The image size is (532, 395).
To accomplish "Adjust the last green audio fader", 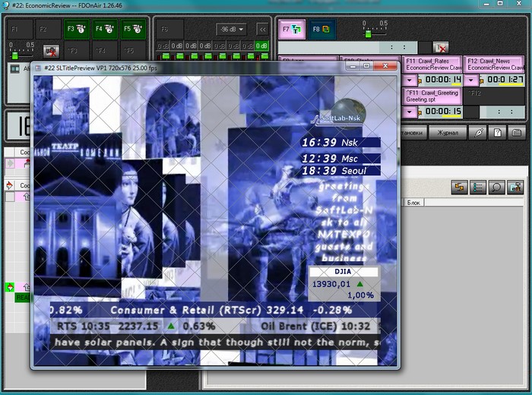I will [x=264, y=55].
